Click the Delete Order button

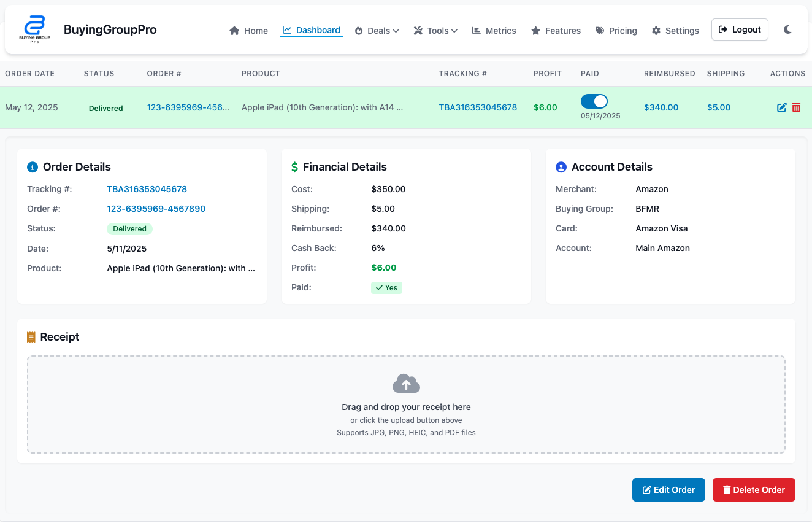click(x=754, y=490)
